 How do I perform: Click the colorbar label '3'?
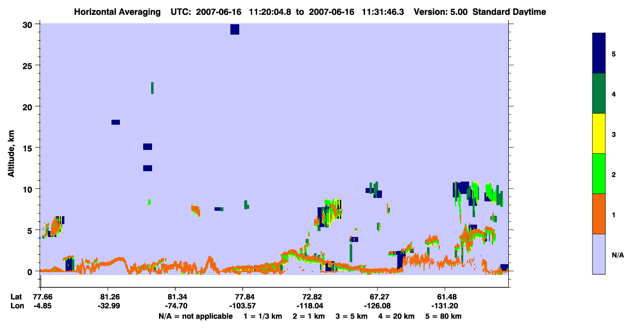[614, 134]
